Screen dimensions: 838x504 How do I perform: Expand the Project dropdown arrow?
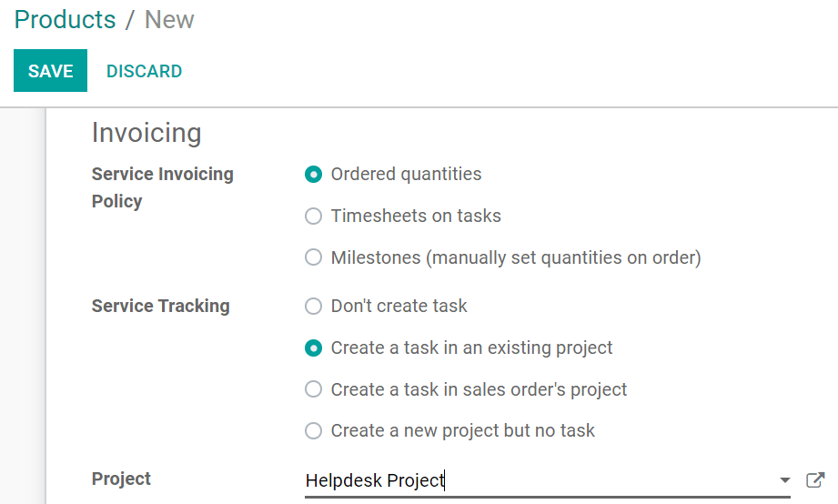[x=784, y=480]
